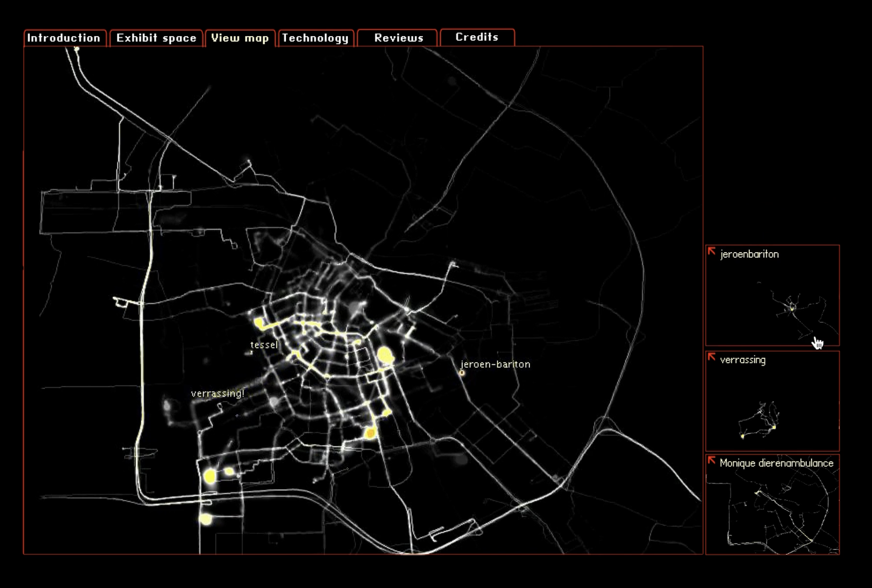Click the orange-colored hotspot blob on map
The height and width of the screenshot is (588, 872).
click(371, 434)
